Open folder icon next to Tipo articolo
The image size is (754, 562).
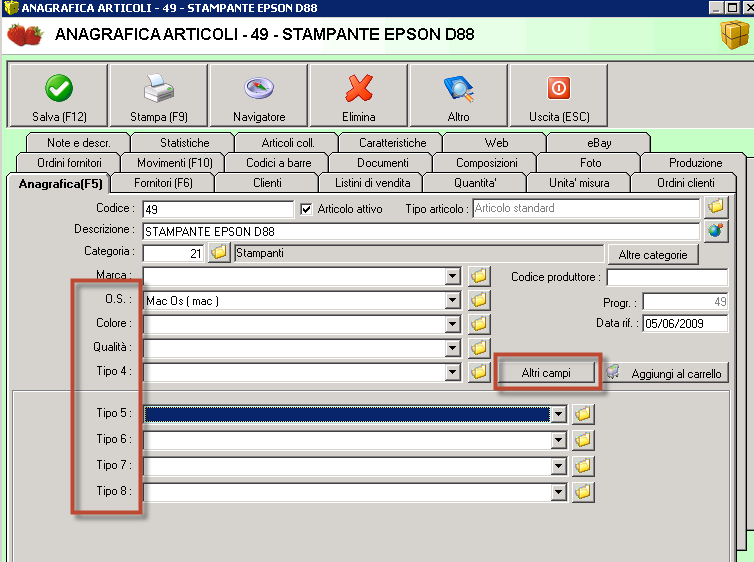(x=716, y=207)
